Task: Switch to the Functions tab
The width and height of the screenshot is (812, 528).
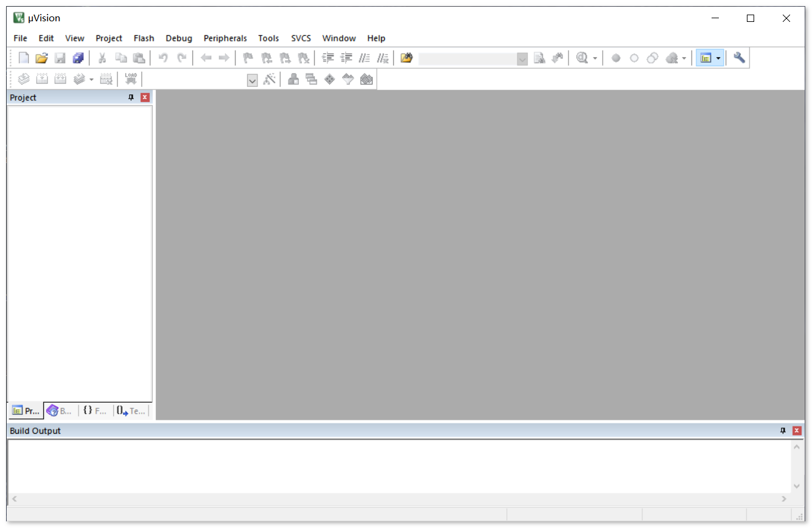Action: click(96, 411)
